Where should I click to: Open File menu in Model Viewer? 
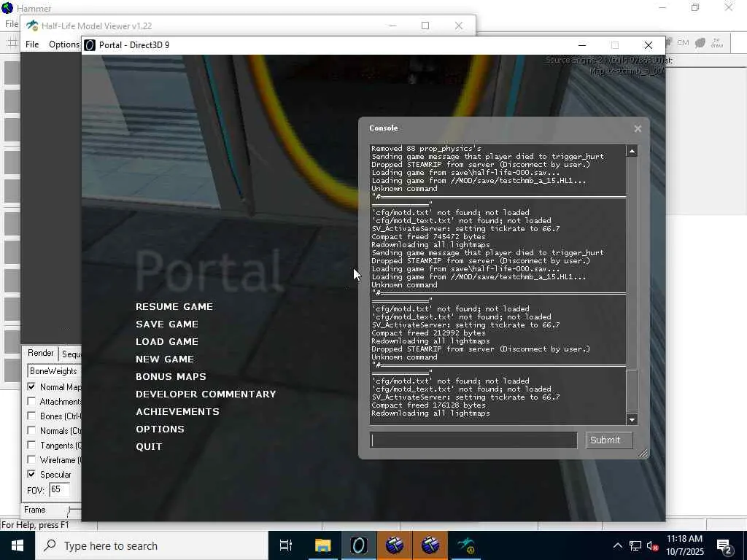pos(32,44)
